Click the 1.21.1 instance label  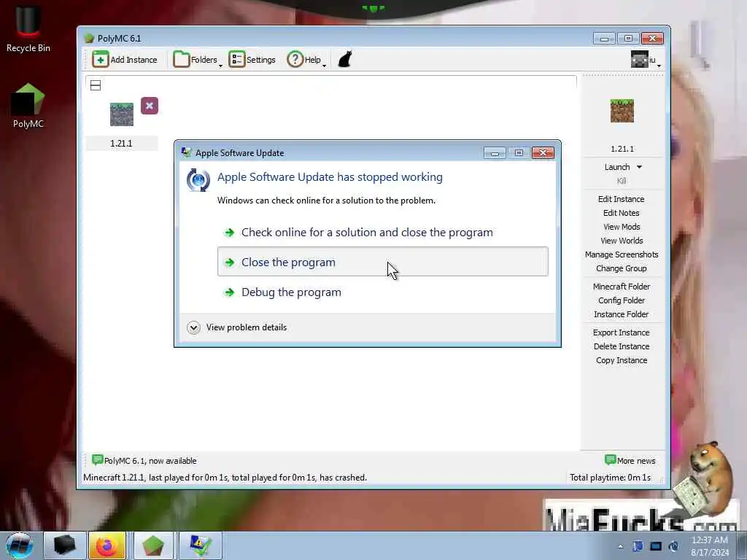point(122,144)
